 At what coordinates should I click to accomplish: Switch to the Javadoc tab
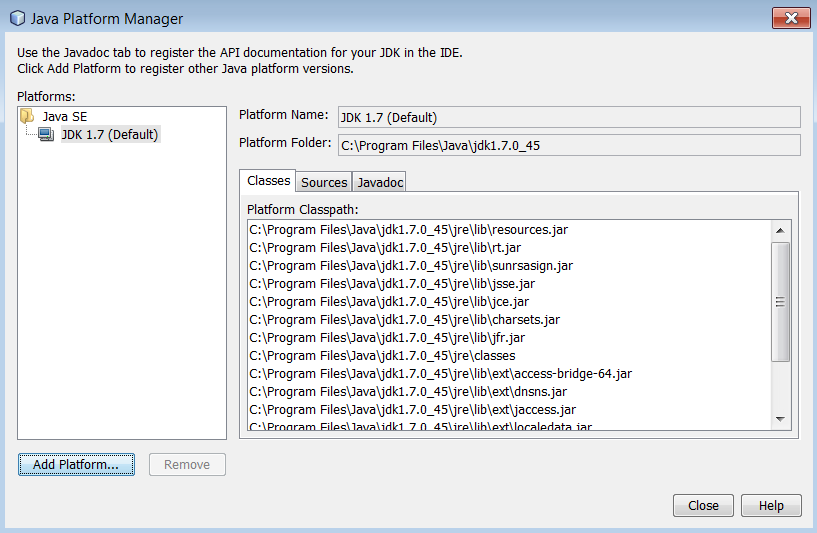379,182
